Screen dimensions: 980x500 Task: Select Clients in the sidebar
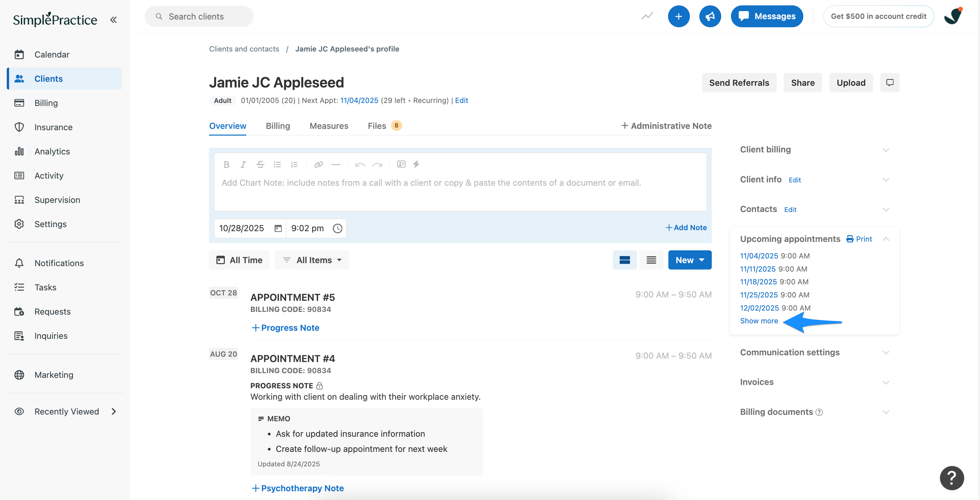[x=64, y=78]
